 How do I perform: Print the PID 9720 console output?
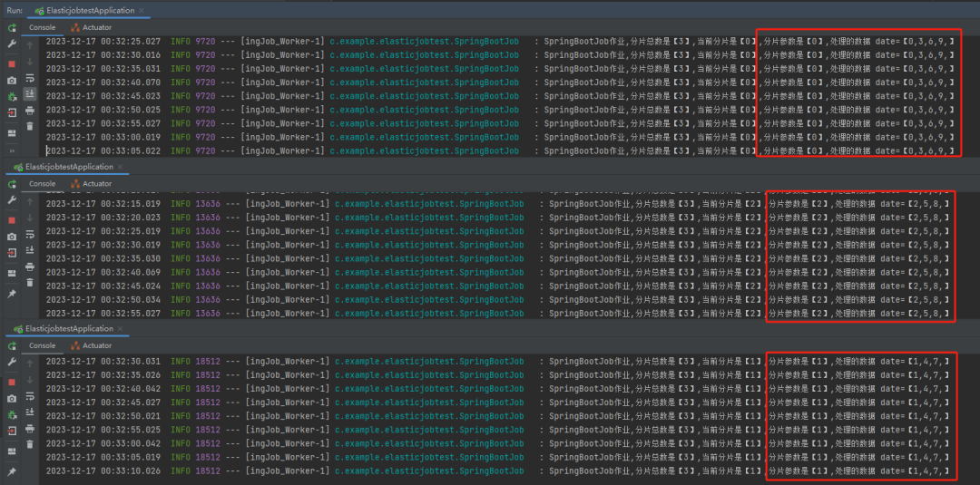pyautogui.click(x=30, y=111)
